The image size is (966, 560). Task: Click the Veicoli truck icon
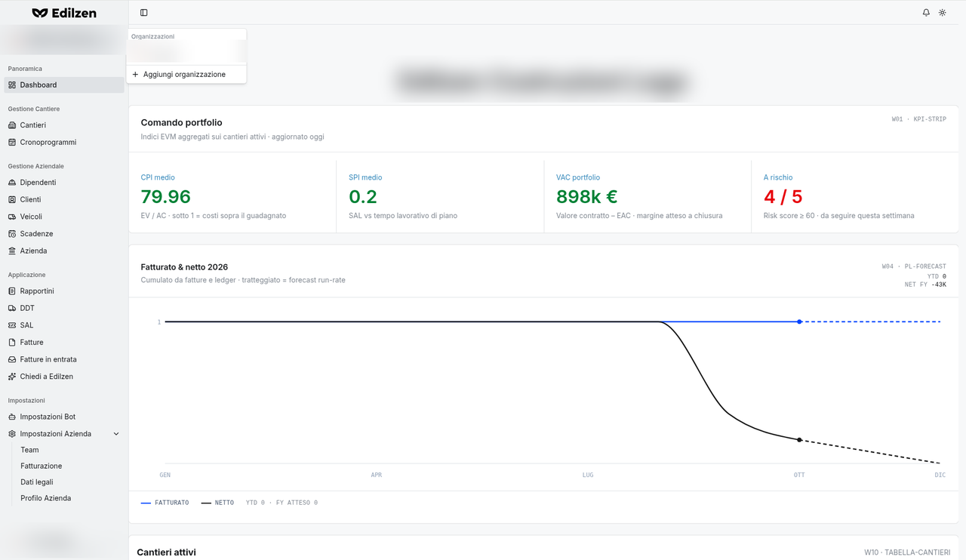(12, 217)
